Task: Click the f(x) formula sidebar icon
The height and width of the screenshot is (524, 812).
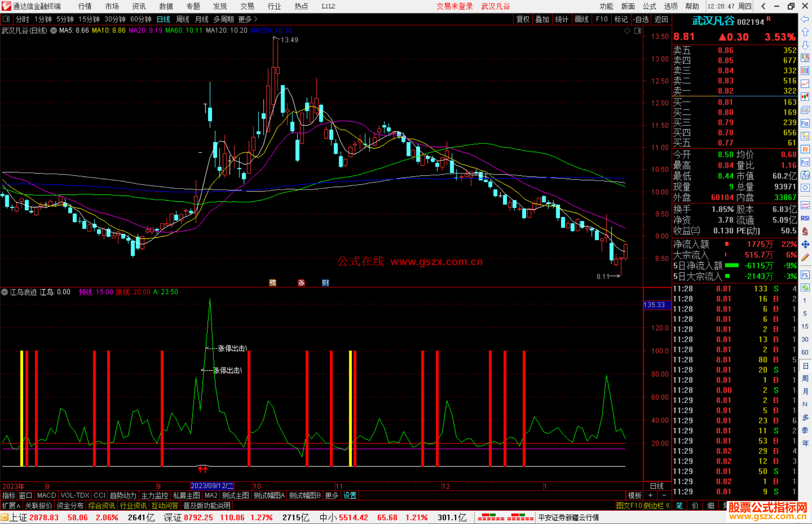Action: coord(805,175)
